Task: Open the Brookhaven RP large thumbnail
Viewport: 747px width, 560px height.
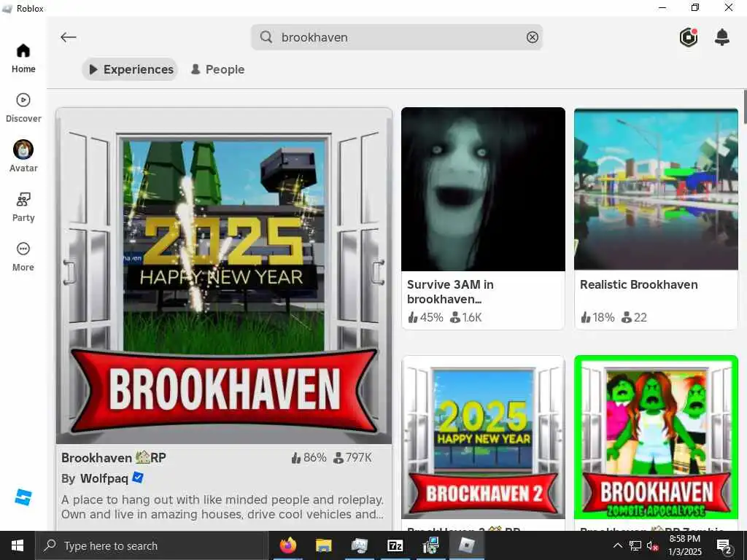Action: click(224, 276)
